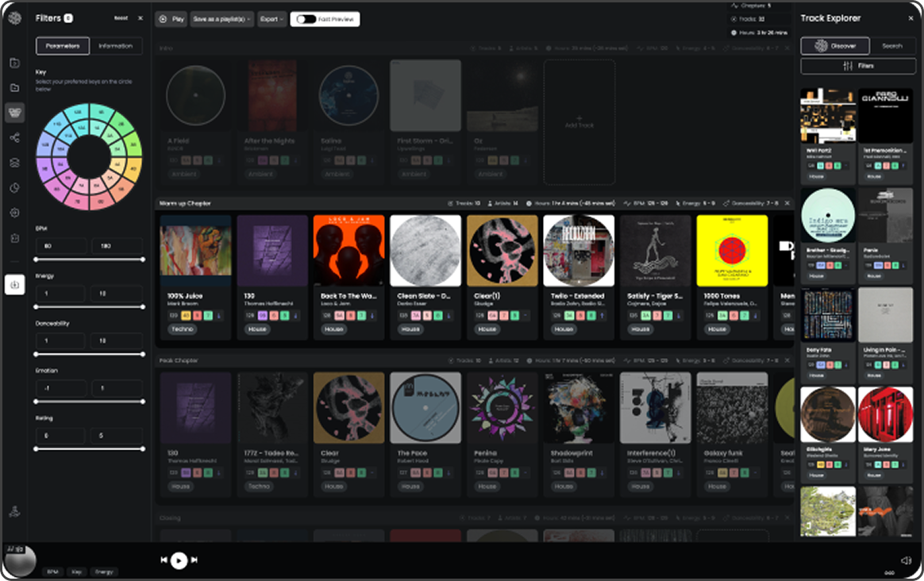The image size is (924, 581).
Task: Skip to the previous track
Action: (164, 560)
